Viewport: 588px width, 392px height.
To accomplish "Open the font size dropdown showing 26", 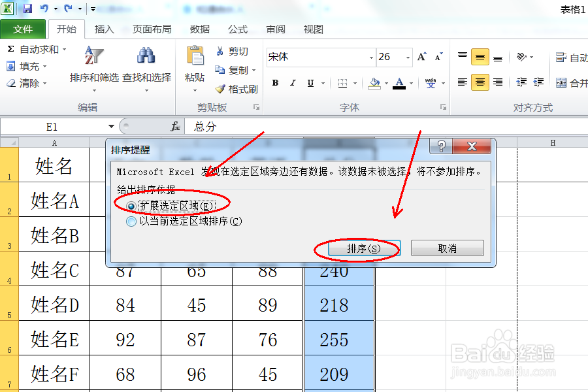I will coord(406,57).
